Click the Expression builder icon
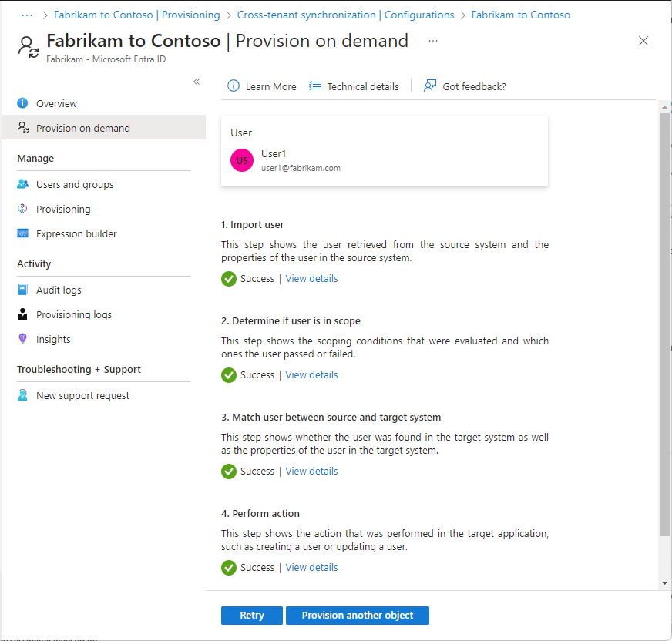Viewport: 672px width, 641px height. click(23, 233)
